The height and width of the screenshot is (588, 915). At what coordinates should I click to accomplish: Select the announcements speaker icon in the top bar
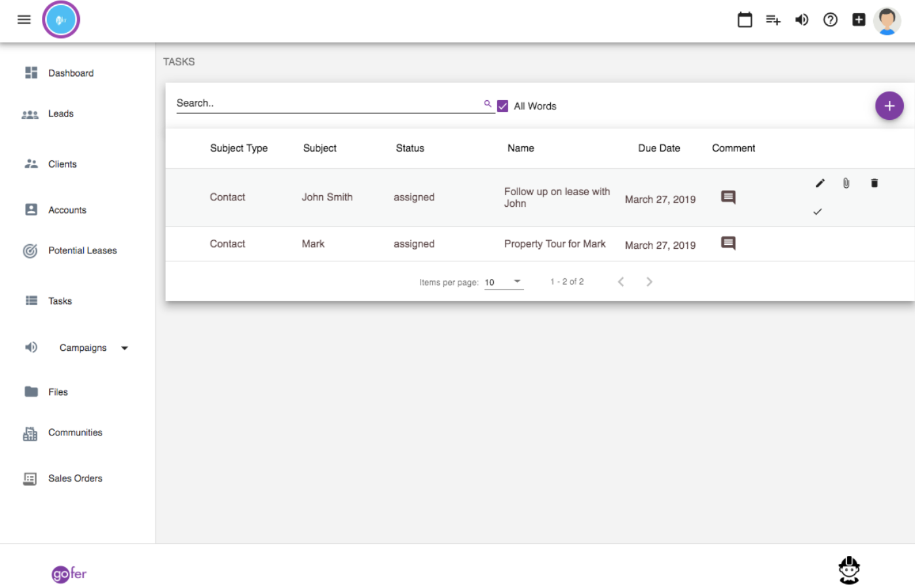802,20
